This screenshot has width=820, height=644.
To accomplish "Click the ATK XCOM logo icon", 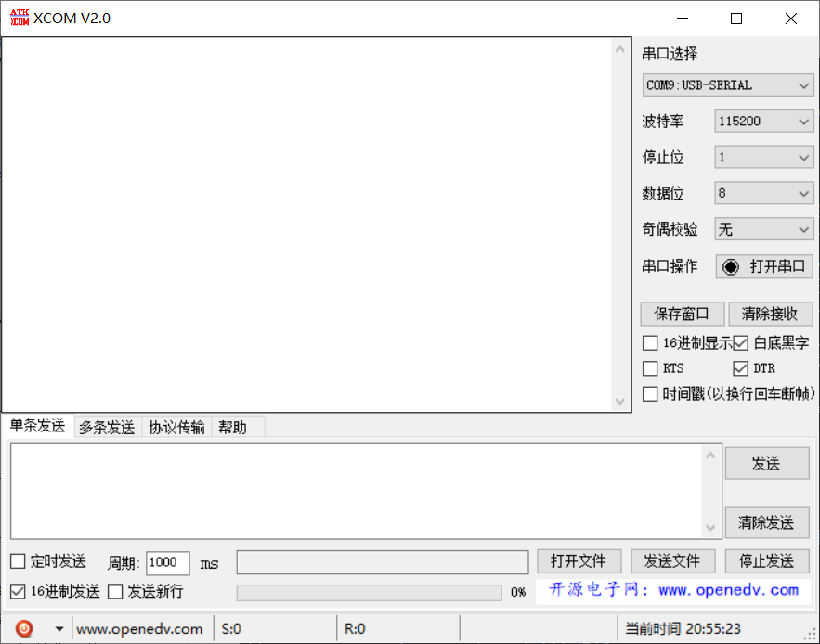I will (18, 17).
